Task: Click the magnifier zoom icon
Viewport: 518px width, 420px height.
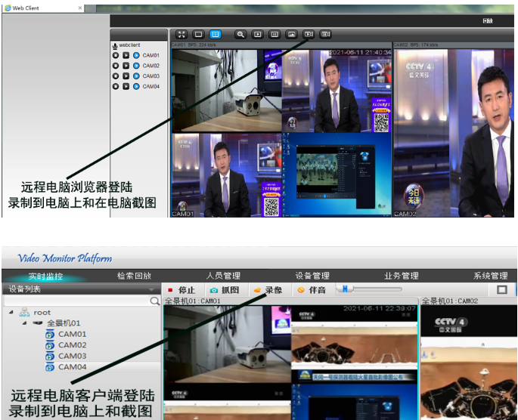Action: click(240, 35)
